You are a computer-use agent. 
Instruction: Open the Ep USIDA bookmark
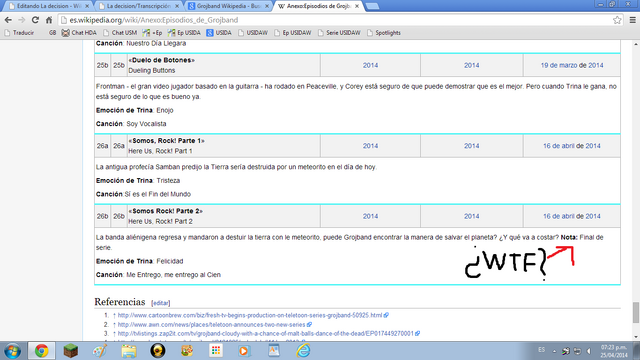(184, 33)
